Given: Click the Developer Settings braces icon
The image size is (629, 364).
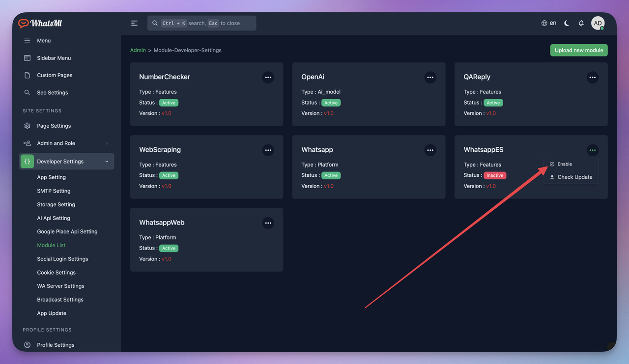Looking at the screenshot, I should (27, 161).
